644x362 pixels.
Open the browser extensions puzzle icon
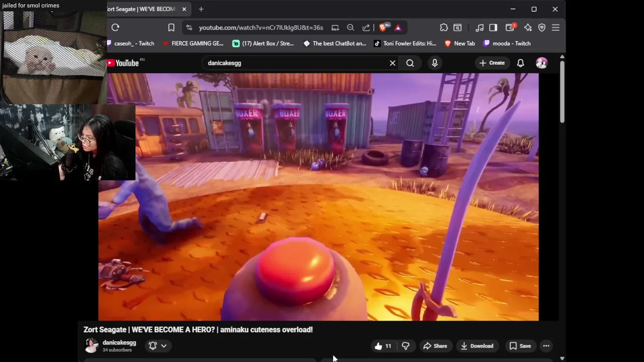[443, 28]
